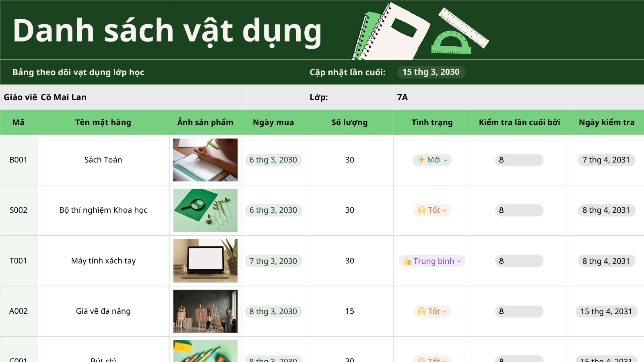
Task: Expand the Trung bình status dropdown
Action: [432, 261]
